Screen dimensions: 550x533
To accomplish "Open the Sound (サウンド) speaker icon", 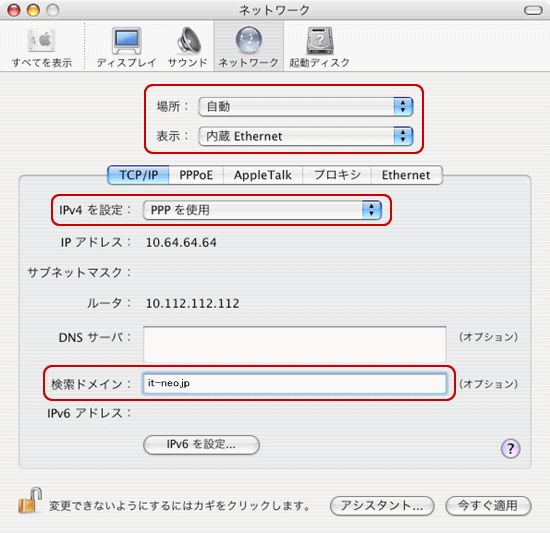I will coord(188,41).
